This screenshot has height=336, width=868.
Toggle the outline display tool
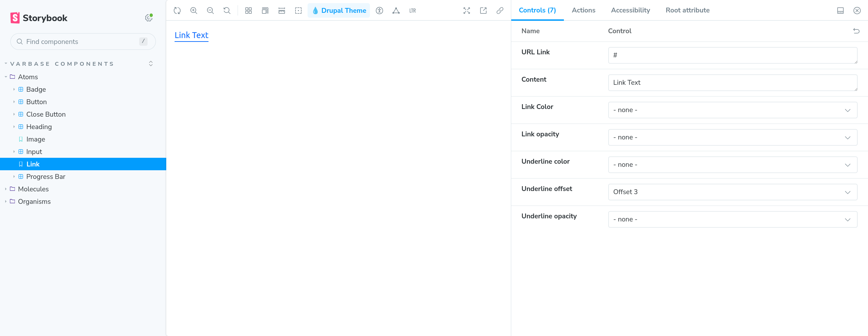[x=298, y=10]
